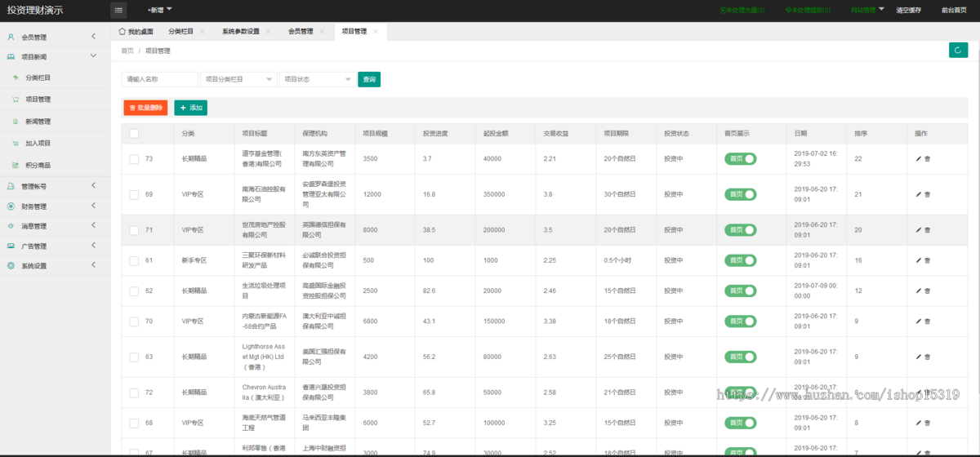Click the 加入项目 sidebar cart icon
This screenshot has width=980, height=457.
coord(16,143)
